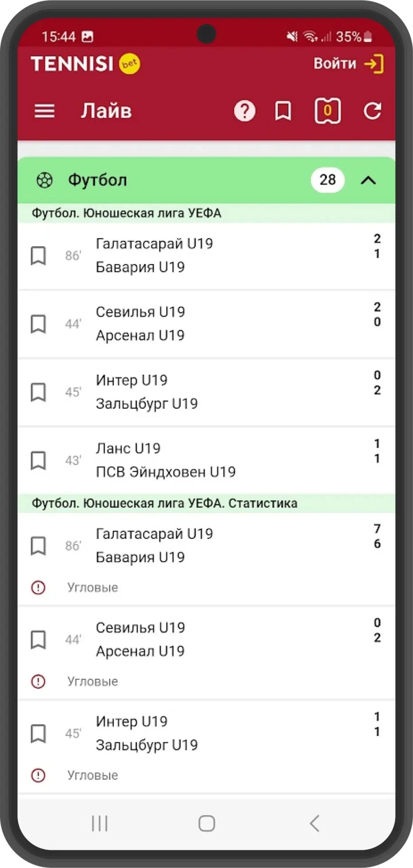
Task: Open favorites bookmark icon in header
Action: pyautogui.click(x=283, y=111)
